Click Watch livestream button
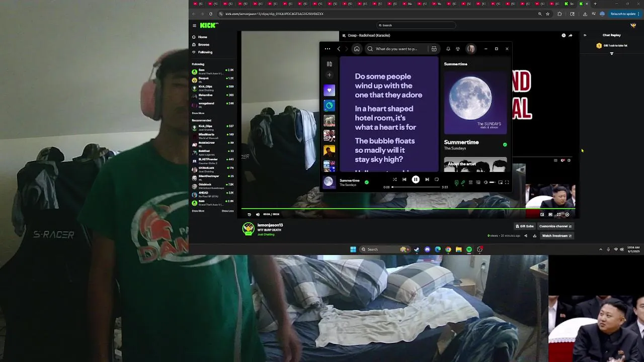 coord(556,236)
